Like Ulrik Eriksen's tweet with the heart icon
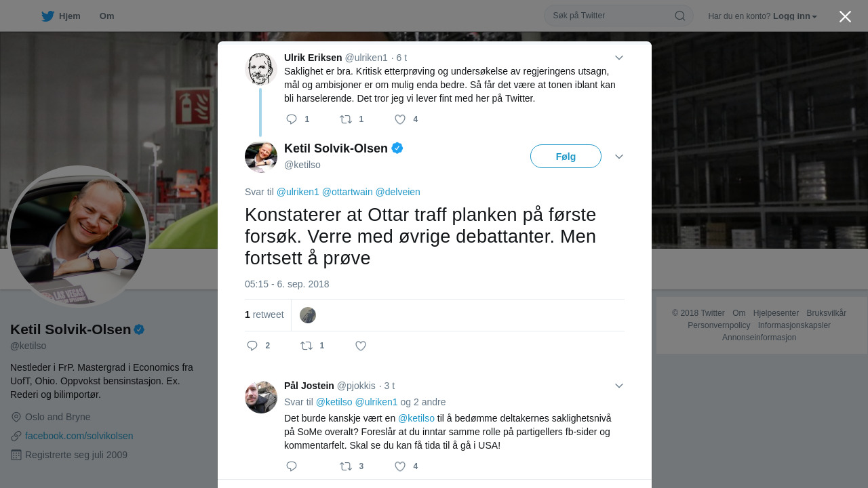868x488 pixels. click(400, 119)
